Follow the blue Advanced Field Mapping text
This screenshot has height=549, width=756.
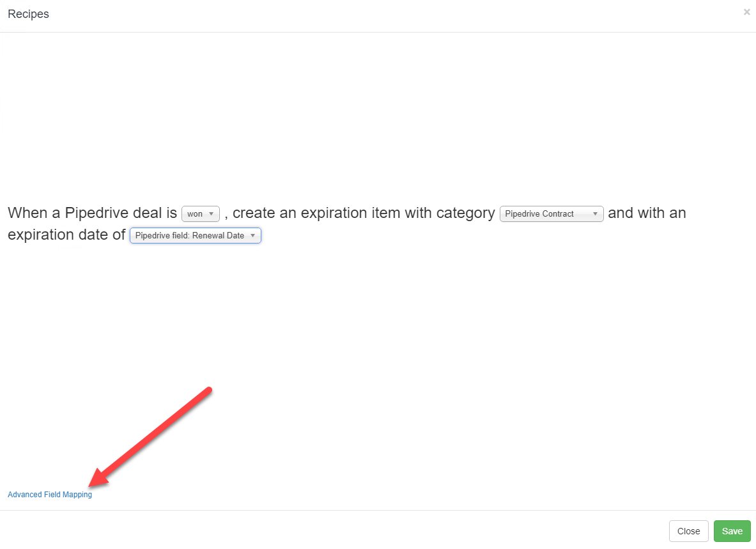point(50,495)
